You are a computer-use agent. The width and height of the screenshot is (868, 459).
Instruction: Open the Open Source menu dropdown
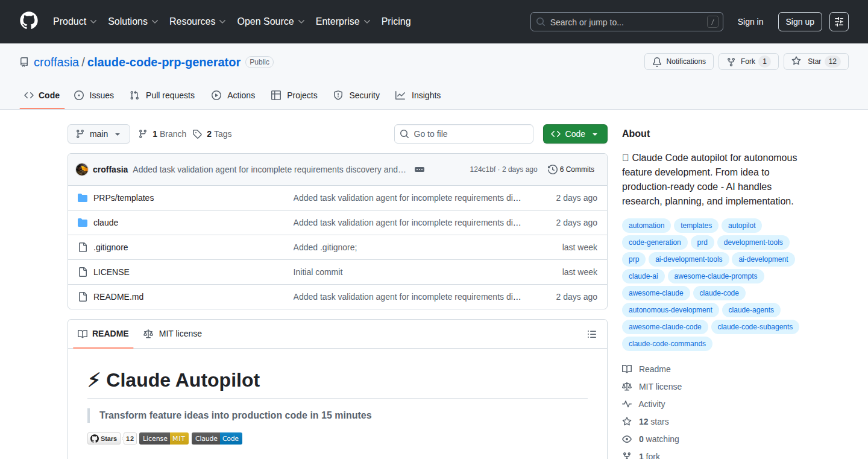[271, 22]
